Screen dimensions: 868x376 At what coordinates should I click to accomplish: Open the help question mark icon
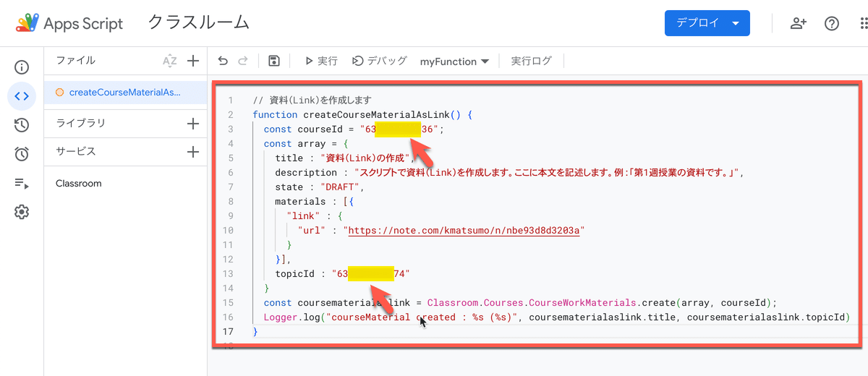click(832, 23)
